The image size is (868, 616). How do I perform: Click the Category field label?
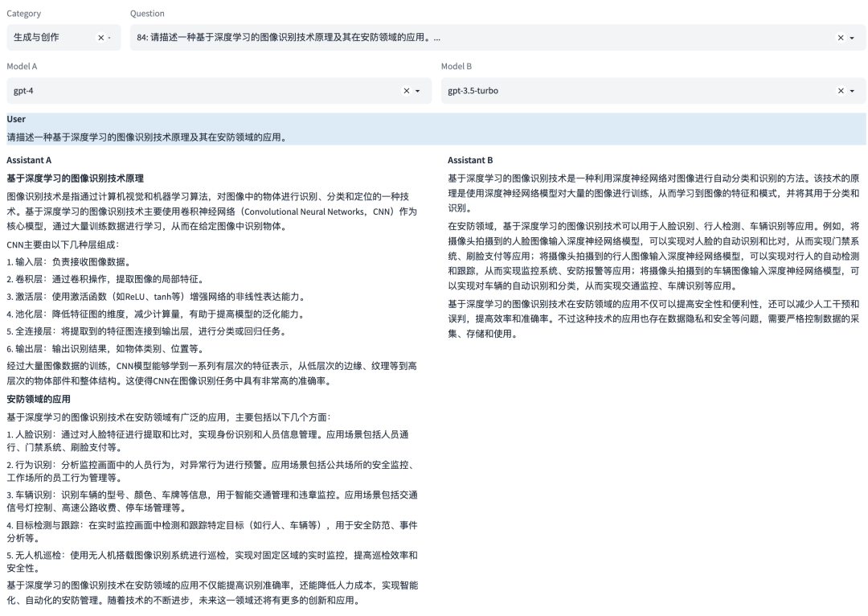[x=23, y=13]
